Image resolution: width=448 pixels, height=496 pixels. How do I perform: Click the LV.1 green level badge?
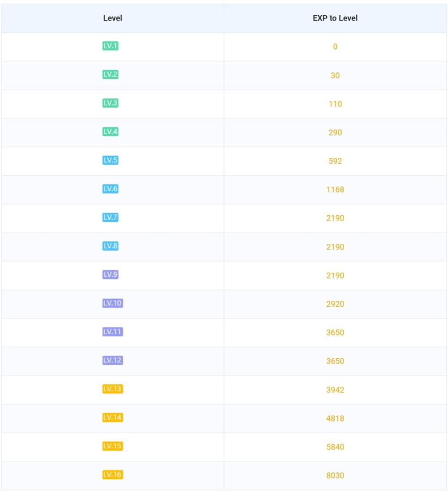pos(110,46)
